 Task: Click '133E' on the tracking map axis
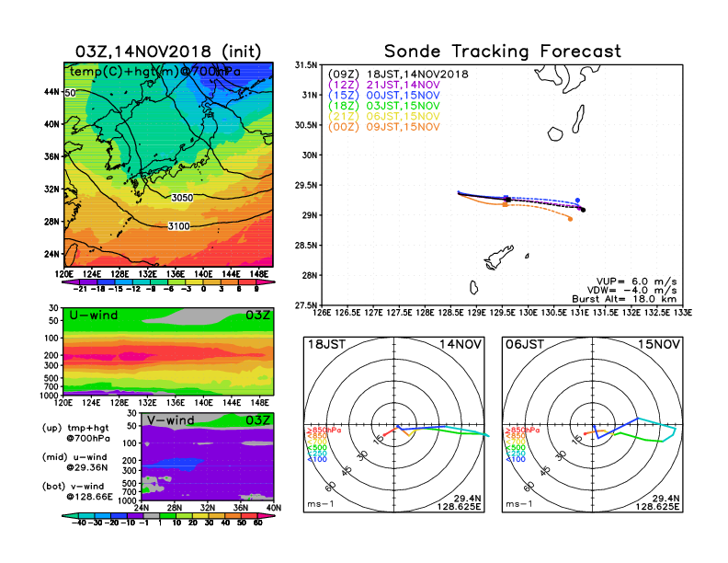[682, 313]
